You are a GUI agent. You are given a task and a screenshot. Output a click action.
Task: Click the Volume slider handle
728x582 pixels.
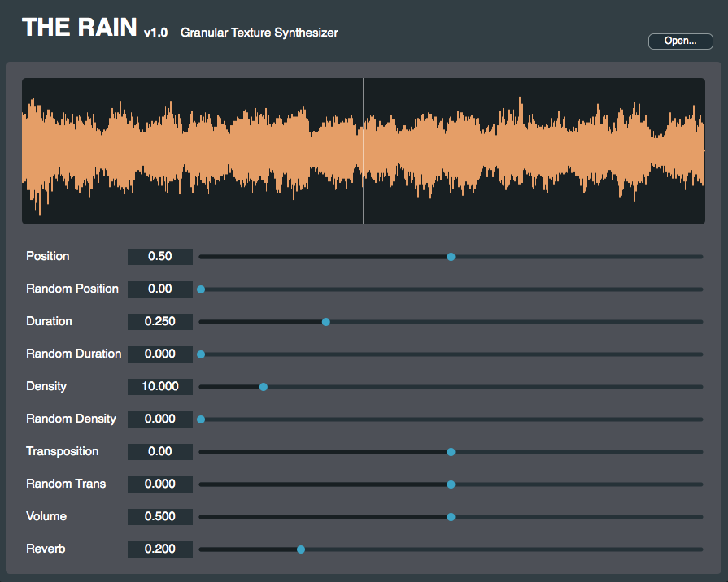451,516
